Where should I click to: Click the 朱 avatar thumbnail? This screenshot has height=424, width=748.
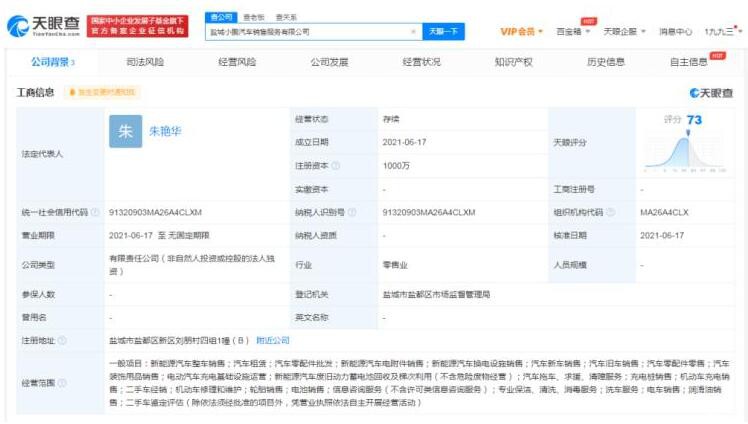[x=125, y=131]
